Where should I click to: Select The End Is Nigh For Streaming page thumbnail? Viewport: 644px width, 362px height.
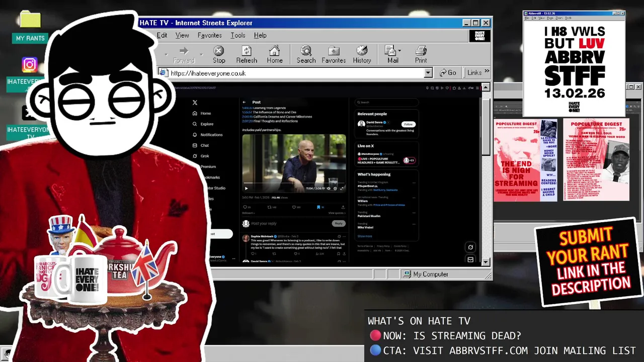[x=525, y=160]
